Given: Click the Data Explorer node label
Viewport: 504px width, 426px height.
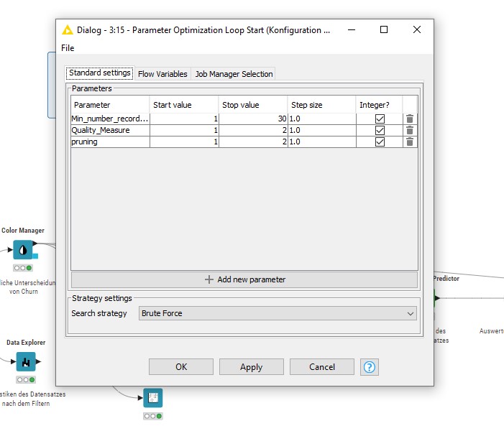Looking at the screenshot, I should (x=26, y=343).
